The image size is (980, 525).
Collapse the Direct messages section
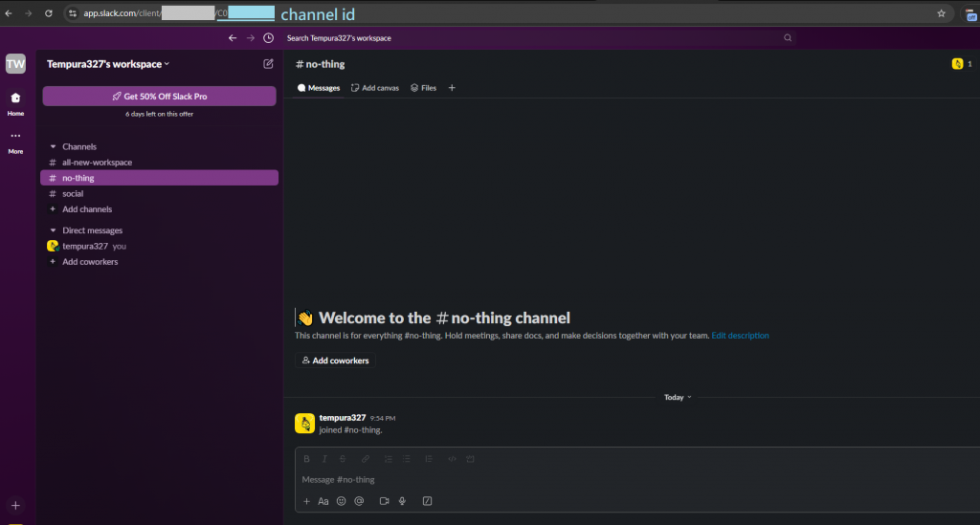tap(54, 230)
